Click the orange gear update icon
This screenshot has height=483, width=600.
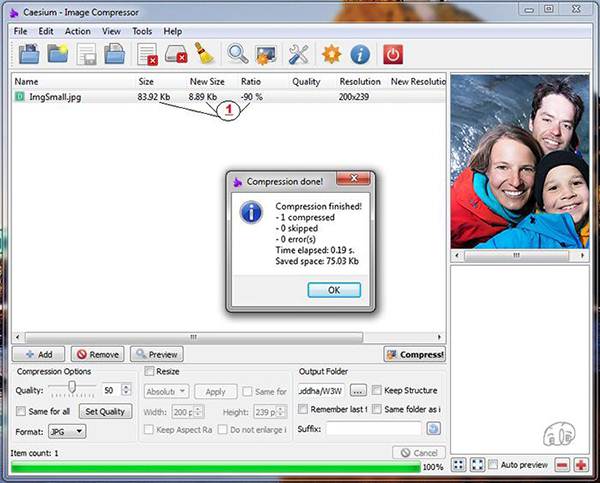[x=331, y=54]
